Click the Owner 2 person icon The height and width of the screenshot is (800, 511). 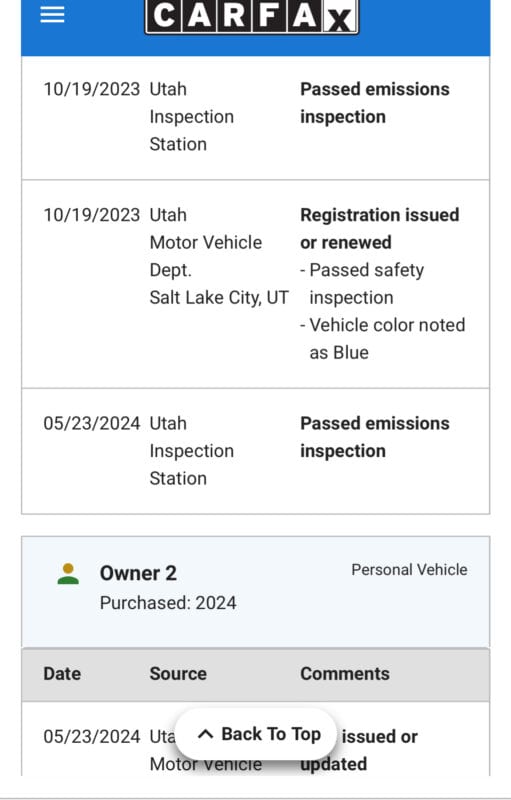[68, 574]
